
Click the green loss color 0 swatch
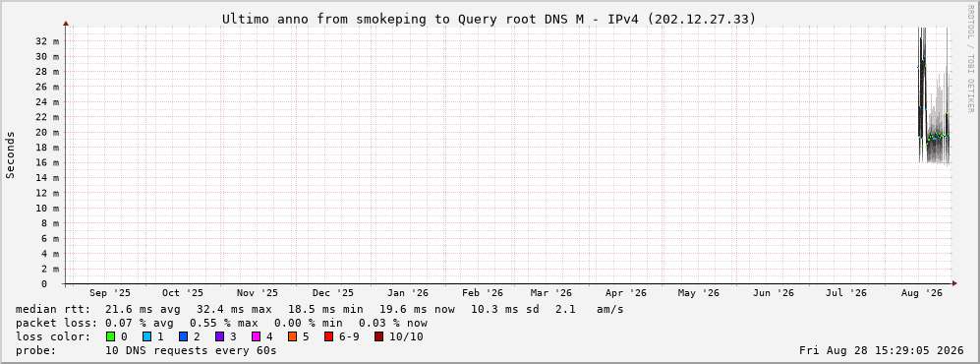(111, 336)
